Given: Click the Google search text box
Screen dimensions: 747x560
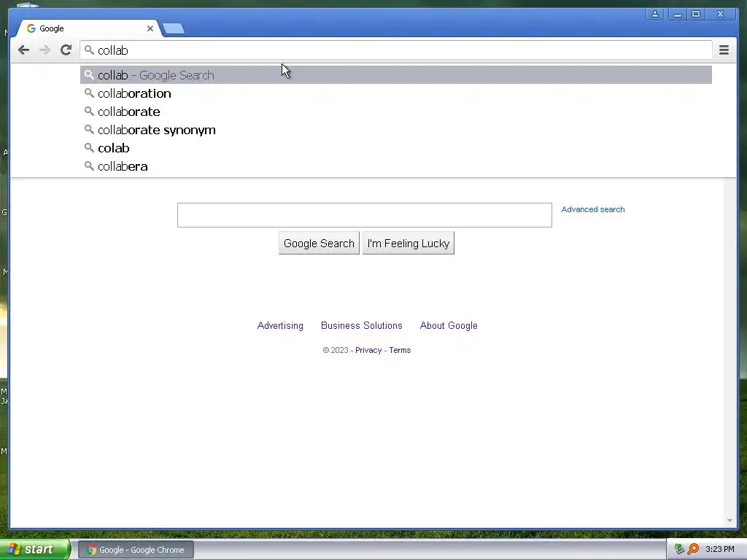Looking at the screenshot, I should click(x=365, y=215).
